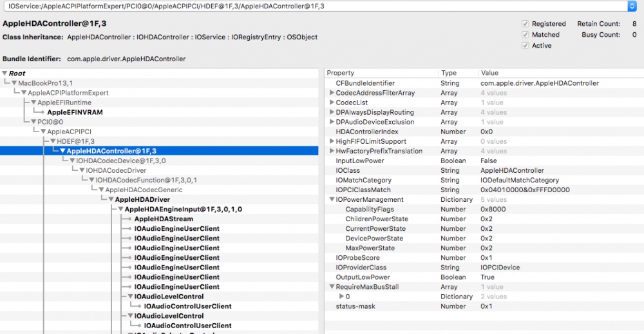Click the Retain Count value 8

coord(634,24)
